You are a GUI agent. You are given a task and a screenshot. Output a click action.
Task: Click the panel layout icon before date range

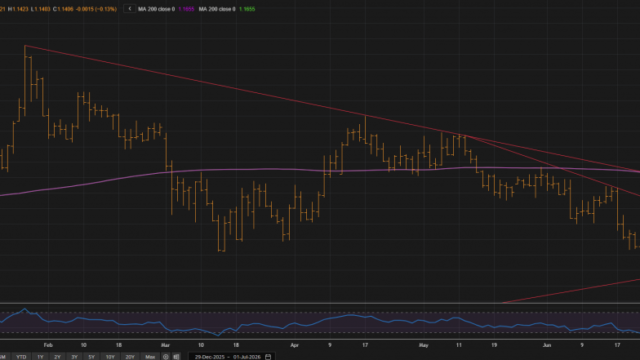point(176,357)
